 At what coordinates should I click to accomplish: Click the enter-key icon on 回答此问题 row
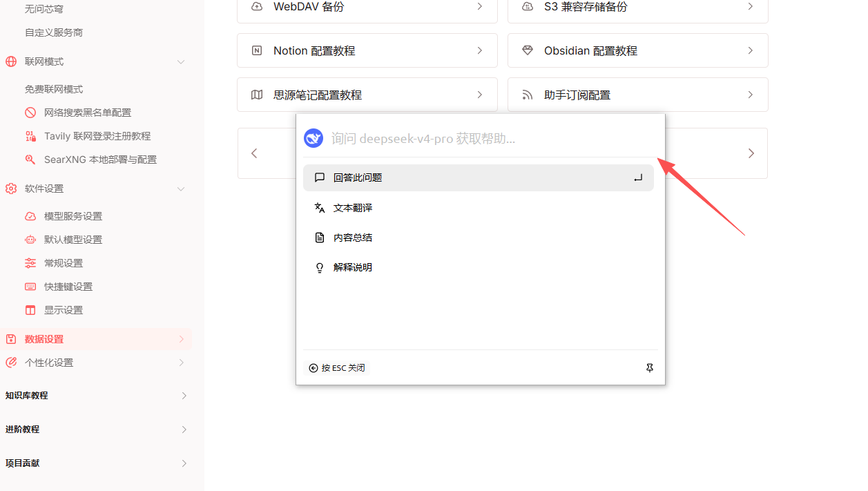pos(638,178)
